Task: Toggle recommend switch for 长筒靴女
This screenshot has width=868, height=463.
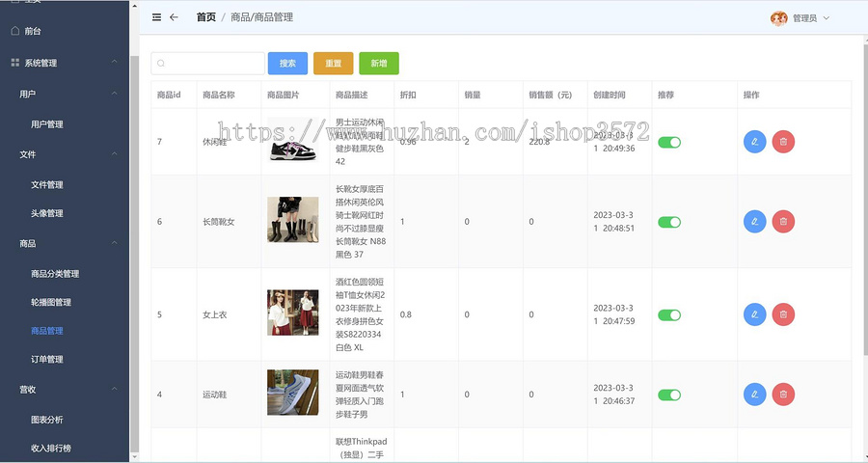Action: [669, 222]
